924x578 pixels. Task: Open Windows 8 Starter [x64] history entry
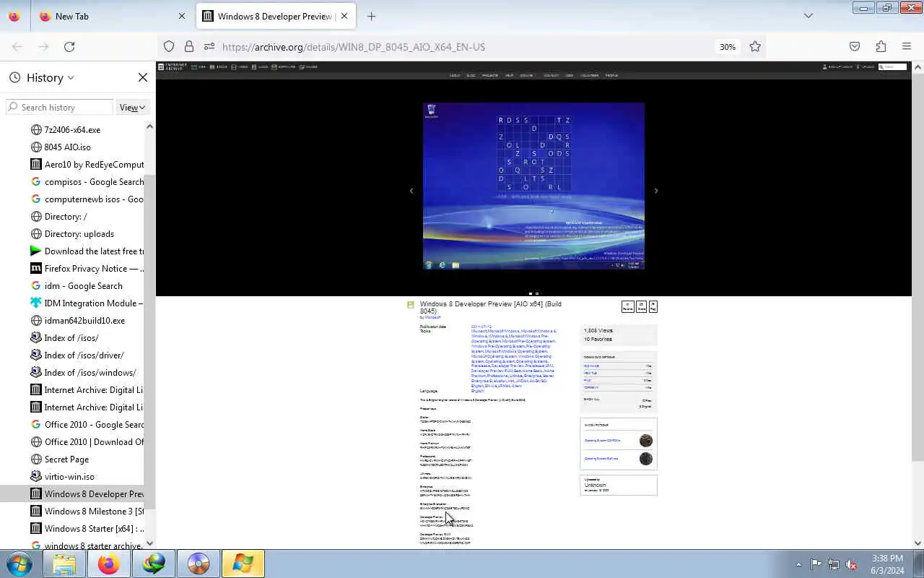coord(87,529)
